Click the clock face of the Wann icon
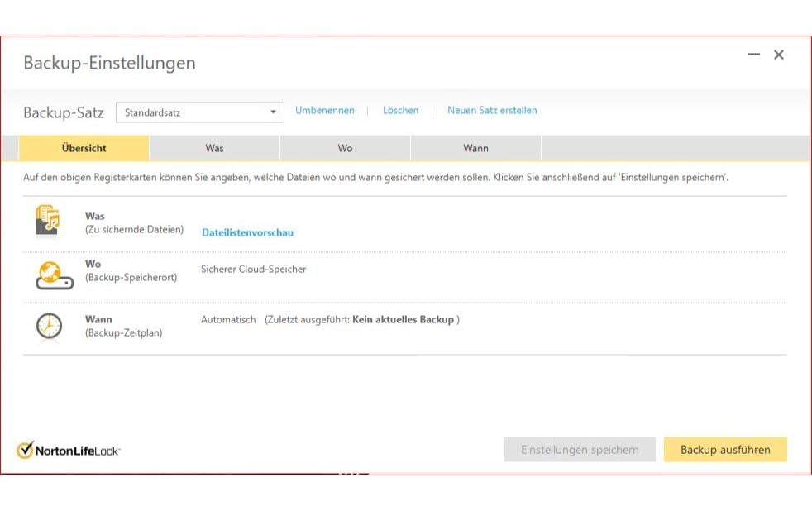The height and width of the screenshot is (511, 812). coord(47,326)
